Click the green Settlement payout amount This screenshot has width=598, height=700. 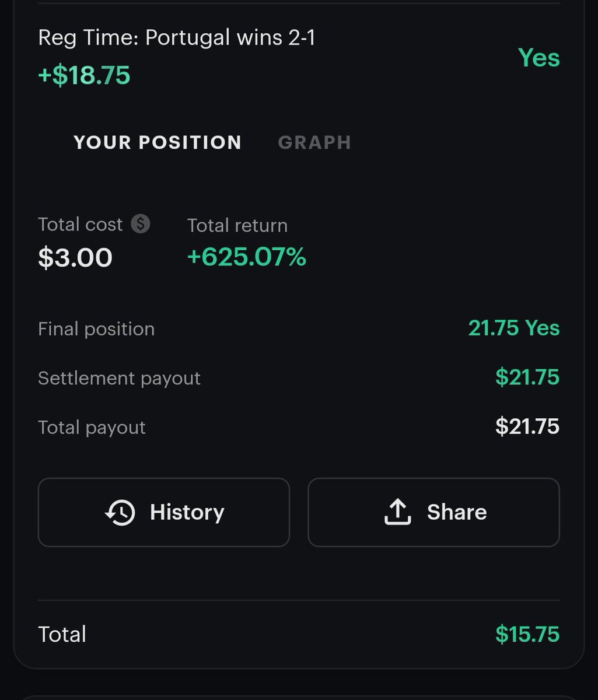point(527,377)
